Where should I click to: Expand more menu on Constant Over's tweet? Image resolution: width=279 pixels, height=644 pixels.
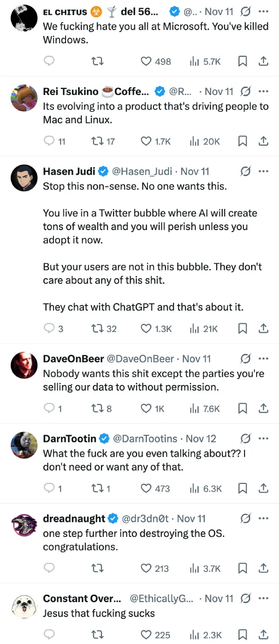point(264,598)
